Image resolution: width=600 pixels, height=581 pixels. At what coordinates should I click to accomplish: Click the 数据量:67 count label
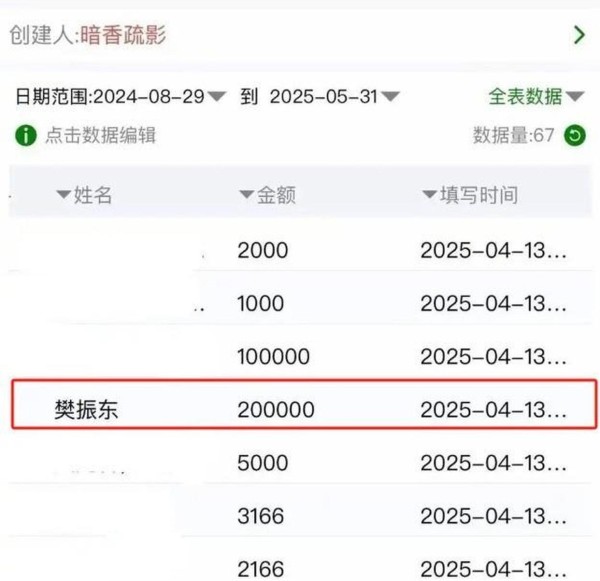pos(513,135)
